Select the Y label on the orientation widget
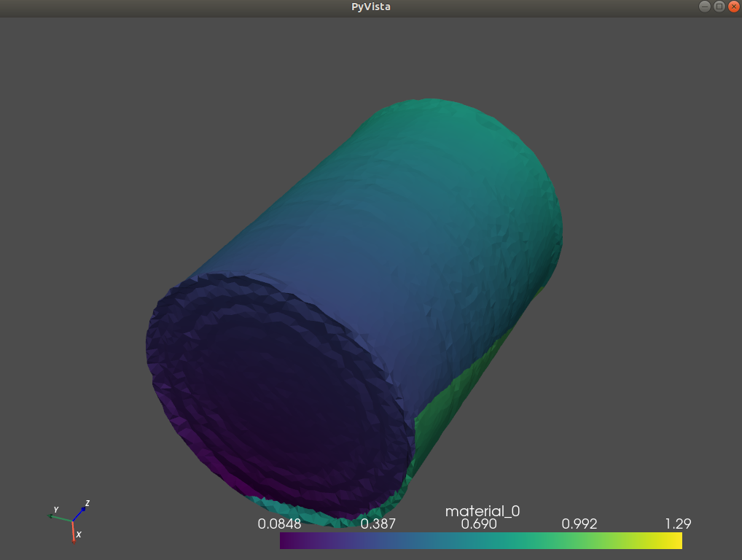 coord(55,510)
